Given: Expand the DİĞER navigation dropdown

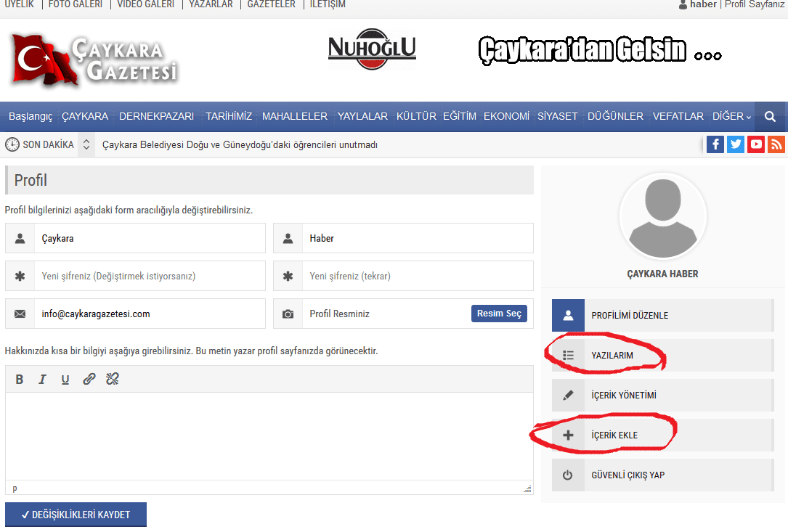Looking at the screenshot, I should pos(731,116).
